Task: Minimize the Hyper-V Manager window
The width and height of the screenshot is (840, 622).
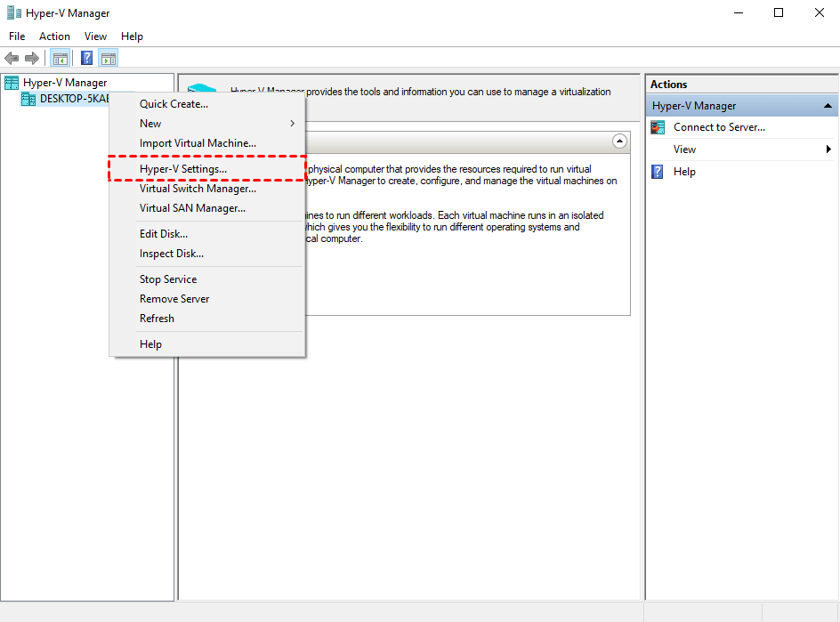Action: [739, 12]
